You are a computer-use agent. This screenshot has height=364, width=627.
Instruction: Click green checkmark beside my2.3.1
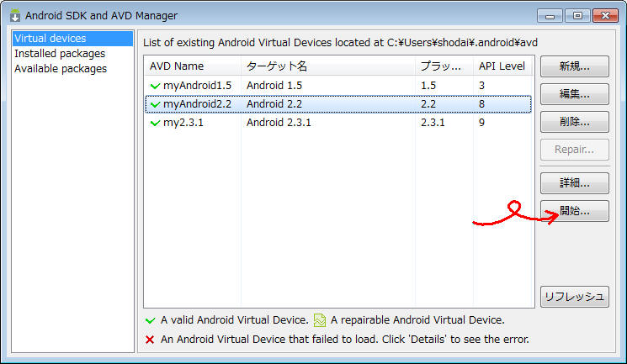155,123
